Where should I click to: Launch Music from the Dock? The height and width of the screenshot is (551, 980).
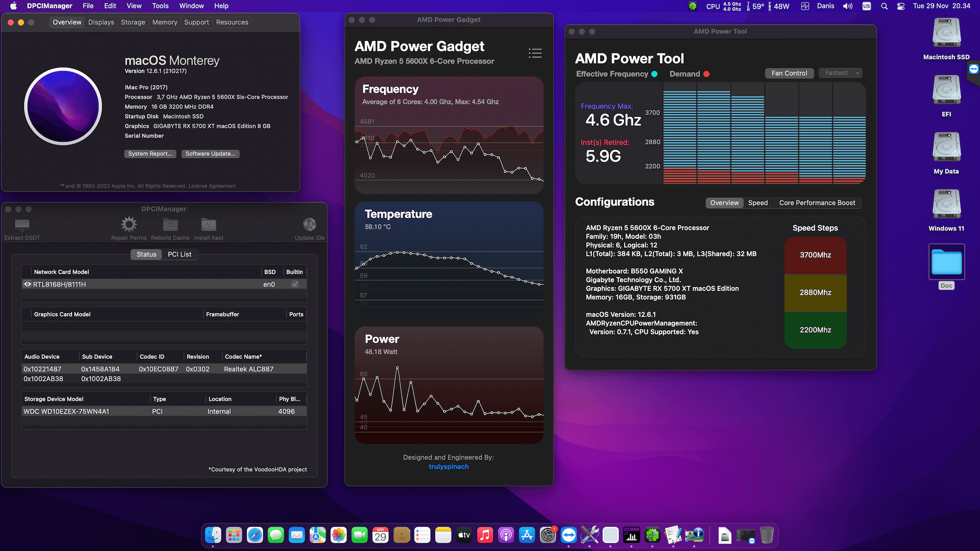click(484, 535)
